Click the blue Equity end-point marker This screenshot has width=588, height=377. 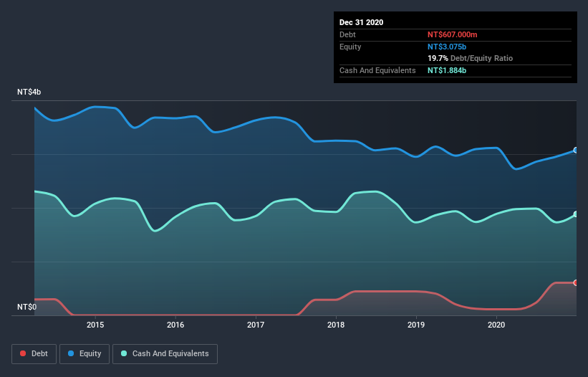tap(576, 150)
